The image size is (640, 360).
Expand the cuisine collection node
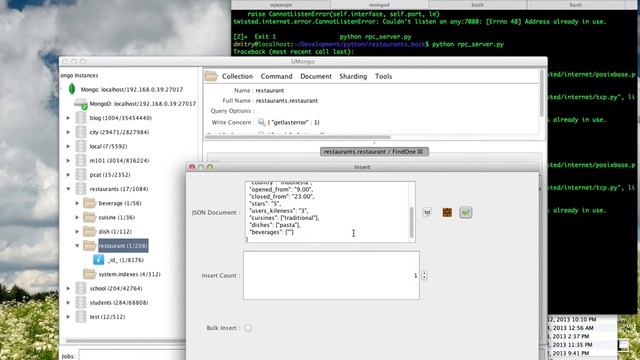tap(77, 217)
